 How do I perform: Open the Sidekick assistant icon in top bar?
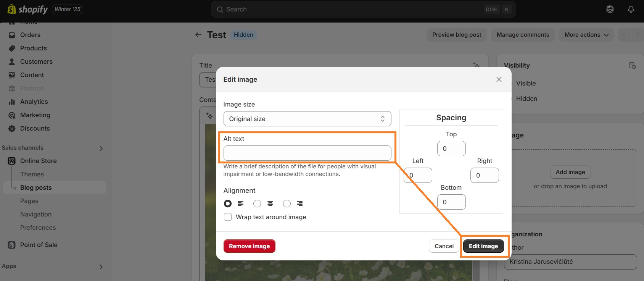(x=610, y=9)
